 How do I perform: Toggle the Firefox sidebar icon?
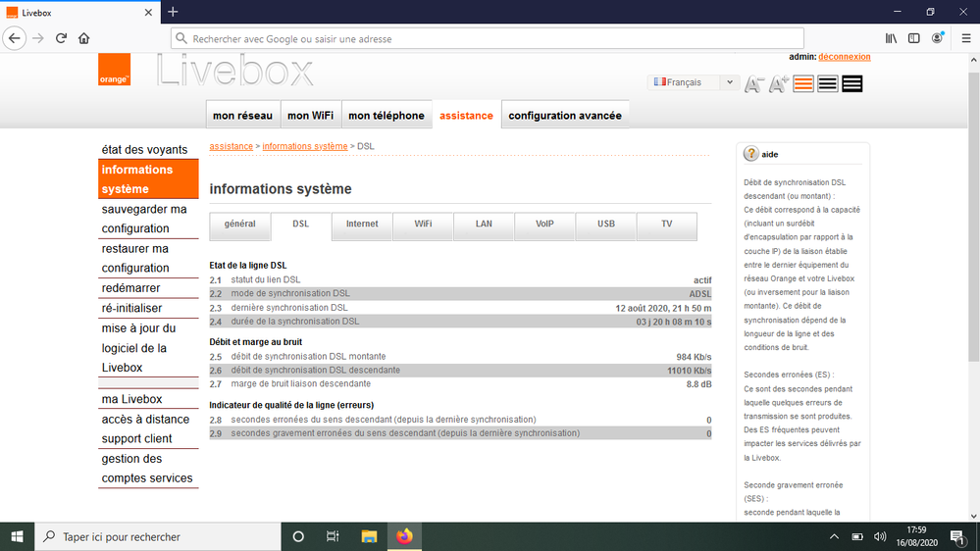click(x=913, y=38)
